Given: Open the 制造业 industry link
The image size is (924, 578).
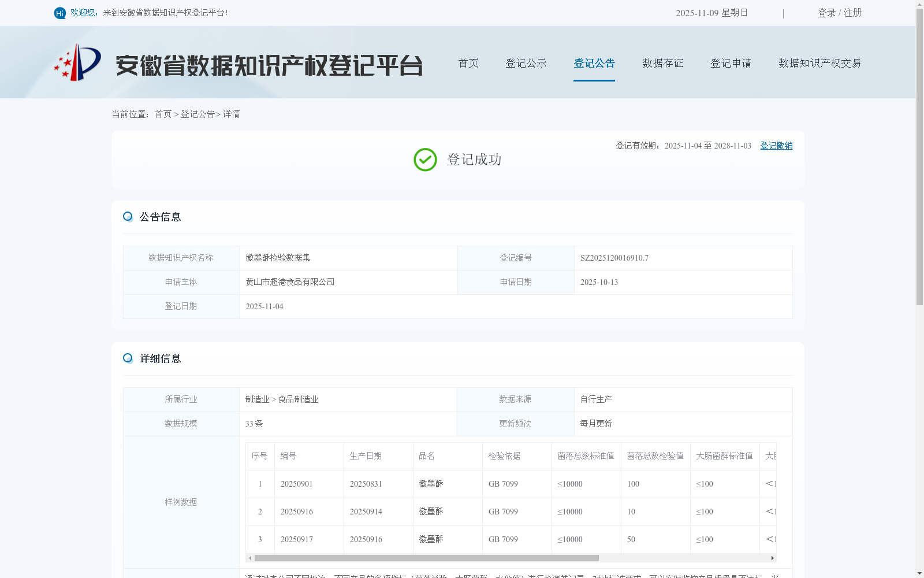Looking at the screenshot, I should (x=256, y=399).
